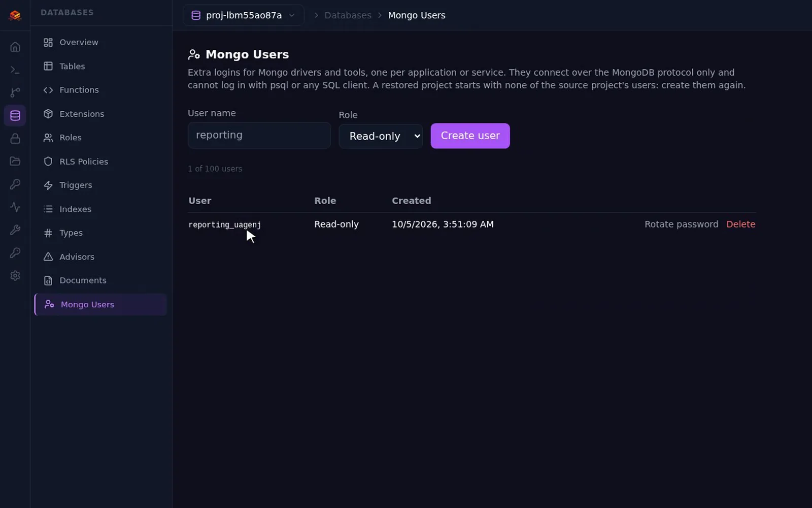812x508 pixels.
Task: Open the SQL terminal icon in rail
Action: pos(15,70)
